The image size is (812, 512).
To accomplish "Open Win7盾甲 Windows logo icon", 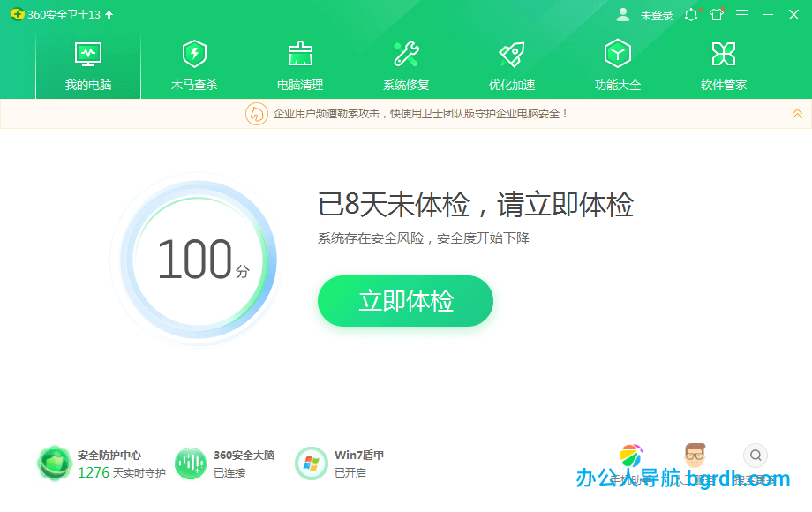I will pos(312,463).
